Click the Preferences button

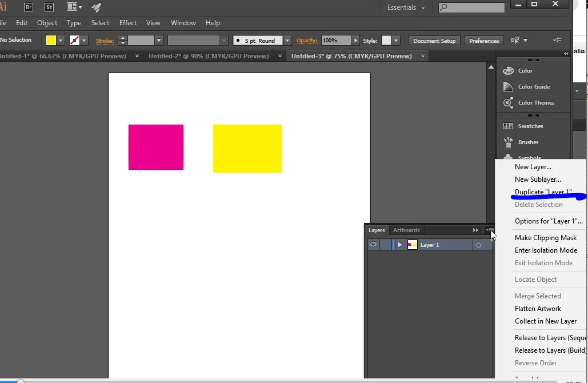click(x=484, y=41)
